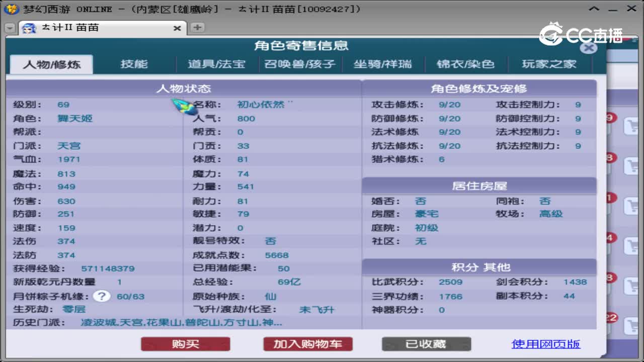644x362 pixels.
Task: Click the 抗法修炼 value 9/20
Action: coord(449,146)
